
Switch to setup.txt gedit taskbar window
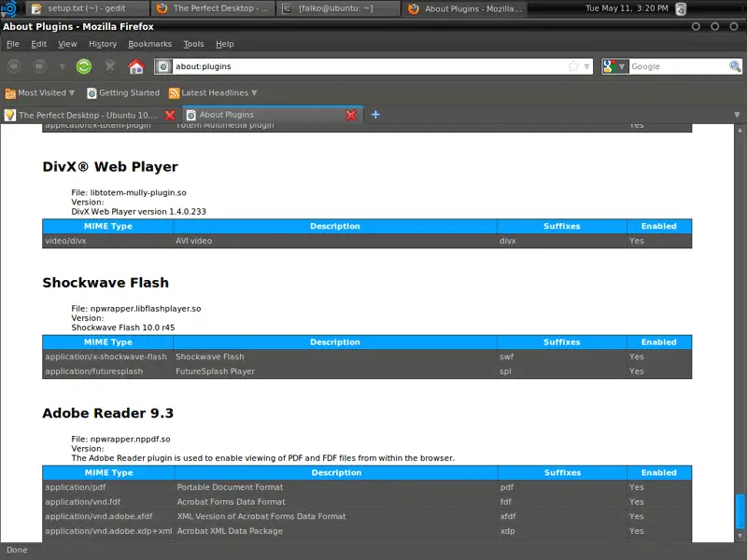pyautogui.click(x=87, y=8)
